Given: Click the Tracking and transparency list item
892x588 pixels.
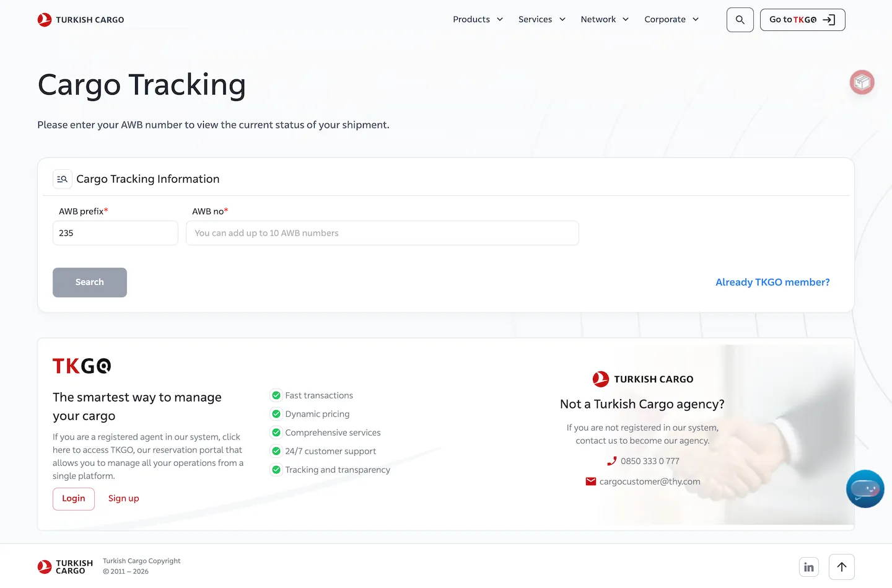Looking at the screenshot, I should tap(331, 470).
